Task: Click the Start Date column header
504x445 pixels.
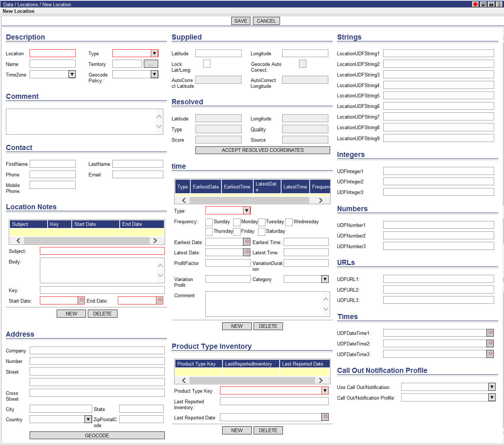Action: pos(96,224)
